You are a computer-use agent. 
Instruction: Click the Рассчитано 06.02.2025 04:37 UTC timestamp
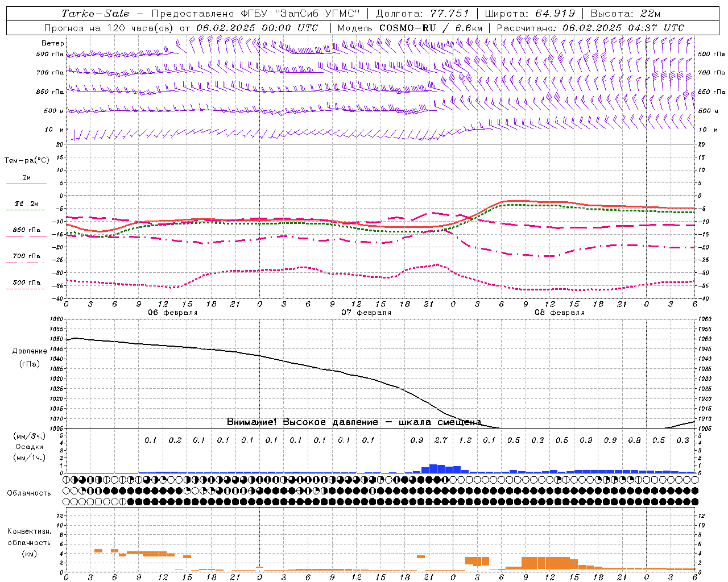point(590,27)
